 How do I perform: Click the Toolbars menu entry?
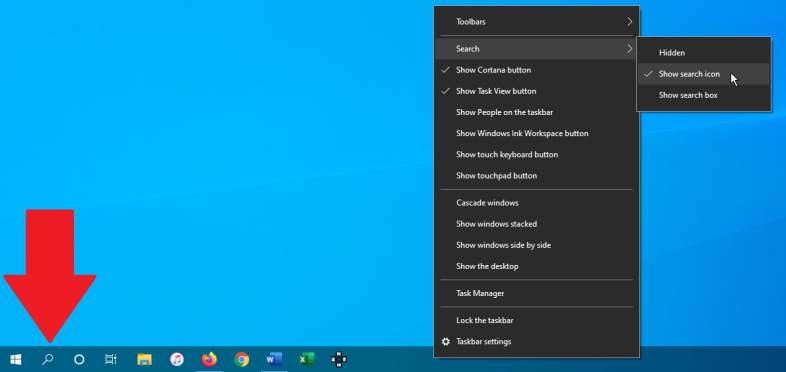coord(536,22)
